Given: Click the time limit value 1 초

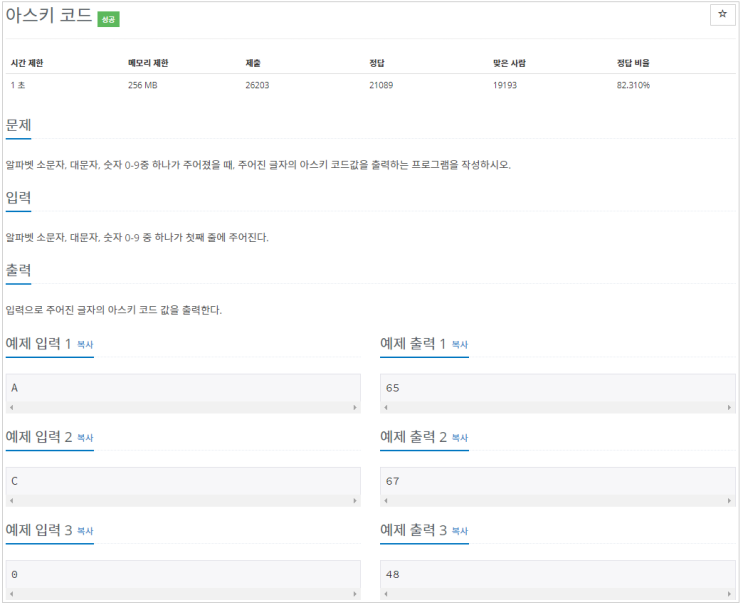Looking at the screenshot, I should [18, 85].
